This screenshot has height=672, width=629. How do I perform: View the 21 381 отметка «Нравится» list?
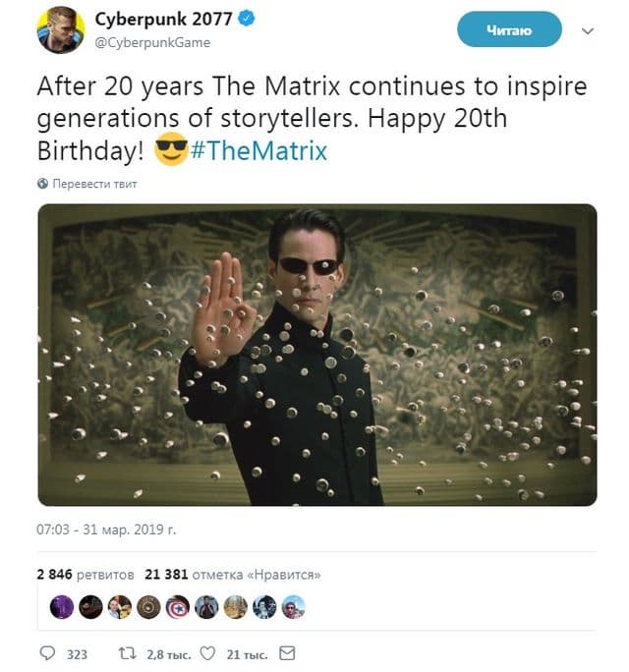click(x=232, y=575)
